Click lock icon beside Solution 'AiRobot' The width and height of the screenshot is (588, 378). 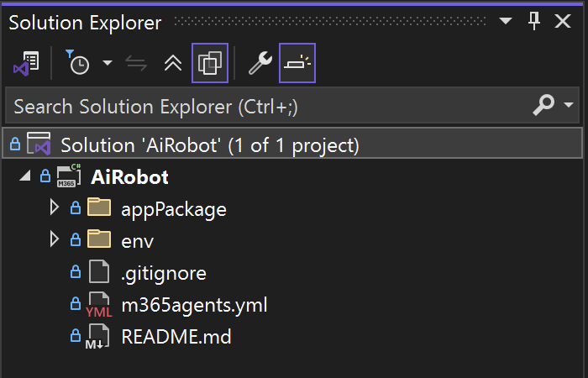[15, 144]
